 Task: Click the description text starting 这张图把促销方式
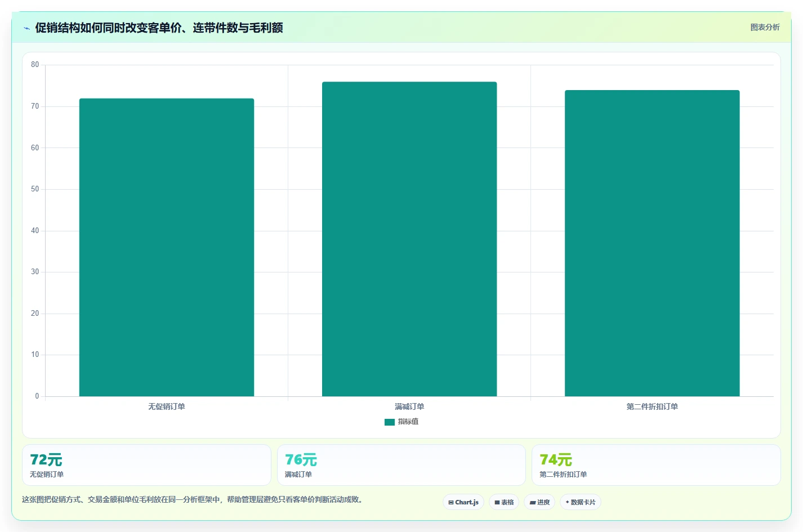(x=194, y=499)
